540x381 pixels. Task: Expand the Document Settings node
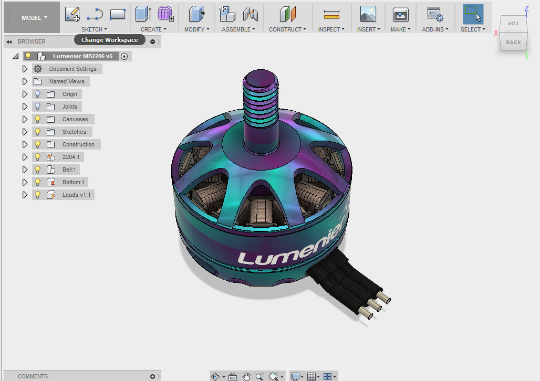coord(24,69)
